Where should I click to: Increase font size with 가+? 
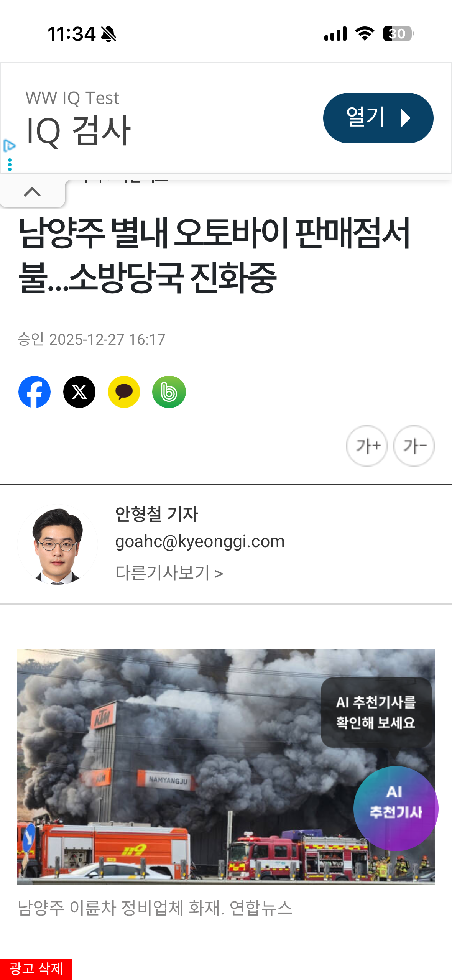point(367,446)
